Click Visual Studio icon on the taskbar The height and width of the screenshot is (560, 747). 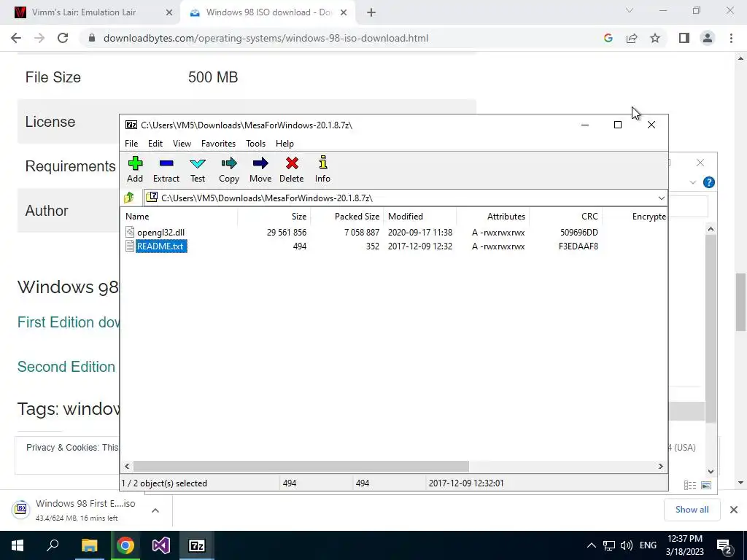tap(161, 545)
